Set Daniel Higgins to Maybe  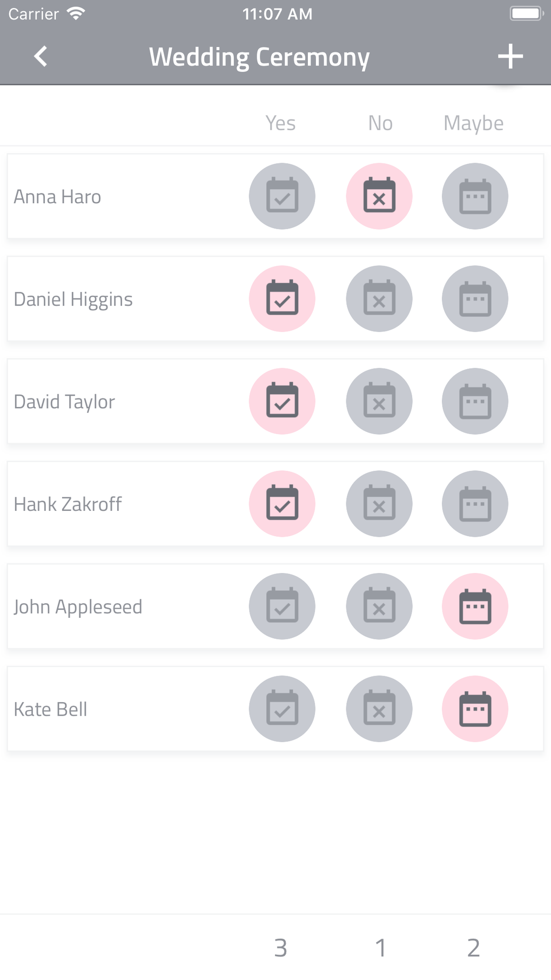click(x=475, y=299)
